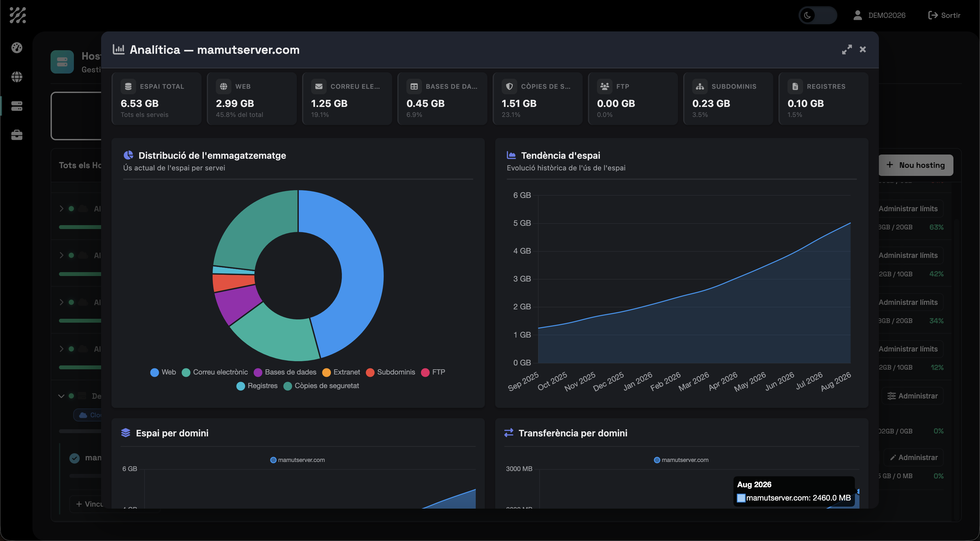Select the server hosting sidebar icon
Screen dimensions: 980x541
(x=17, y=106)
